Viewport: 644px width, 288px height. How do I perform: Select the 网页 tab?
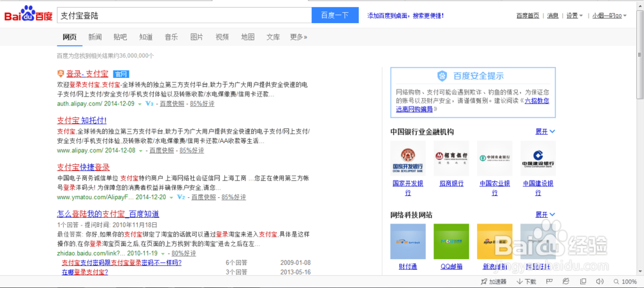[70, 37]
